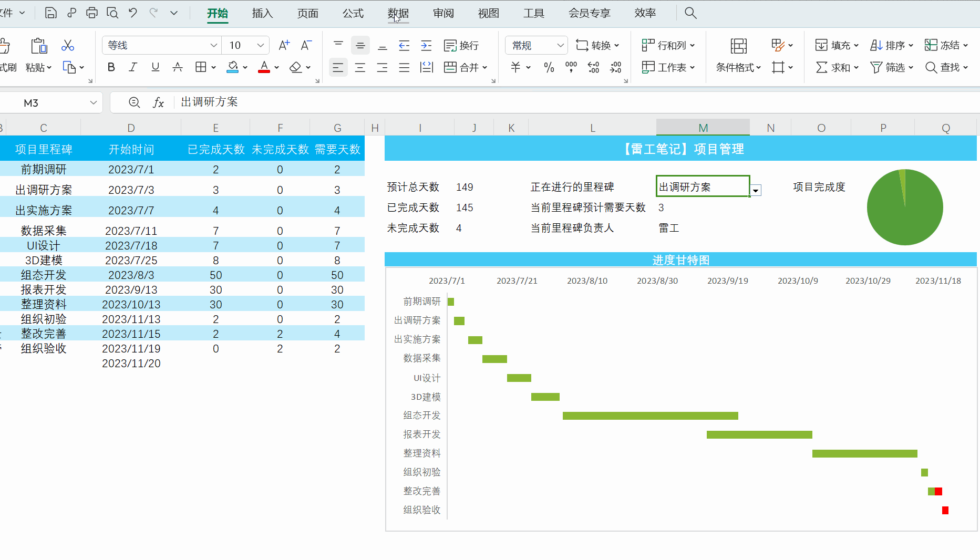The height and width of the screenshot is (560, 980).
Task: Click the fx insert function icon
Action: click(x=158, y=102)
